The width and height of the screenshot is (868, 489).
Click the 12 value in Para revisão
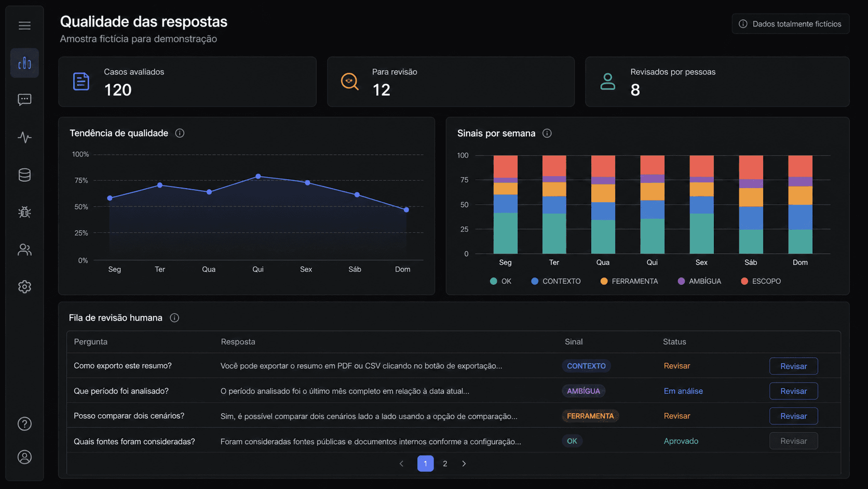tap(381, 90)
